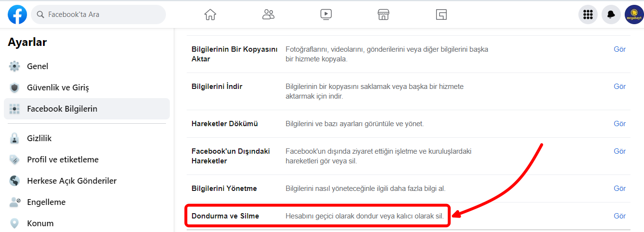Open Konum settings
This screenshot has height=232, width=644.
tap(87, 223)
